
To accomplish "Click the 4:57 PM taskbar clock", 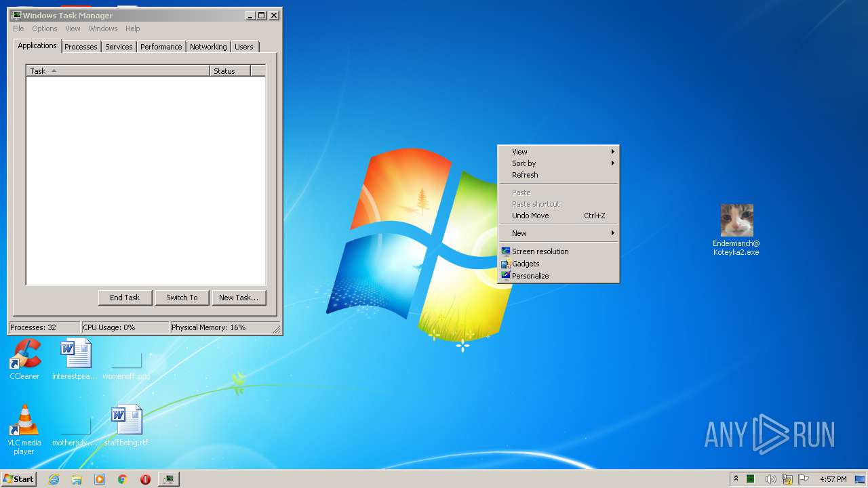I will click(833, 479).
